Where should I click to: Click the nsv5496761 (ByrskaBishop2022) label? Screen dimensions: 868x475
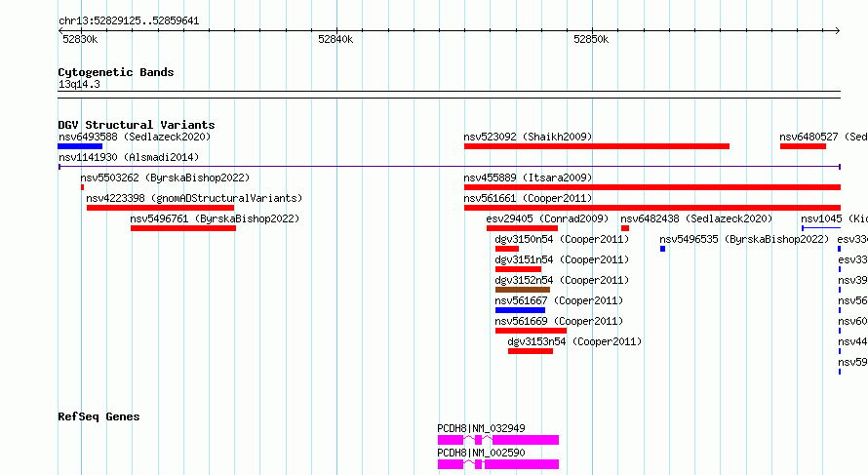tap(215, 218)
